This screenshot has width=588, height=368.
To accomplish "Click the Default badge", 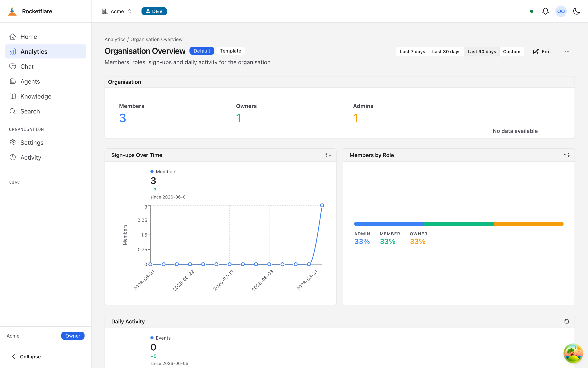I will coord(202,51).
